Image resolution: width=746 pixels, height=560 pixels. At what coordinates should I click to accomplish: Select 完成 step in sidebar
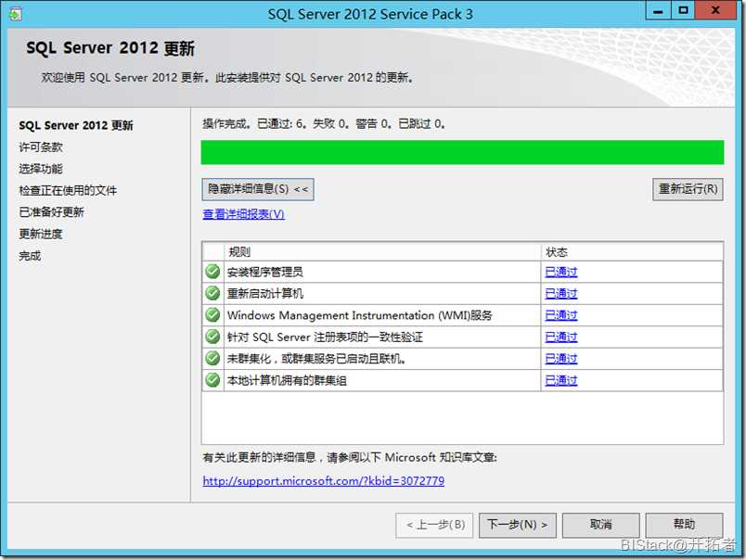(30, 256)
